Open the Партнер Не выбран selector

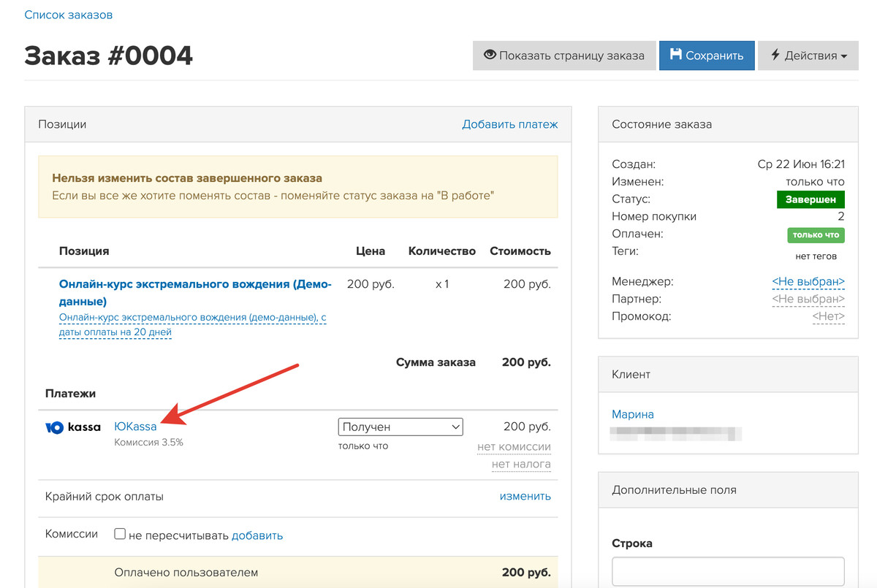click(808, 299)
